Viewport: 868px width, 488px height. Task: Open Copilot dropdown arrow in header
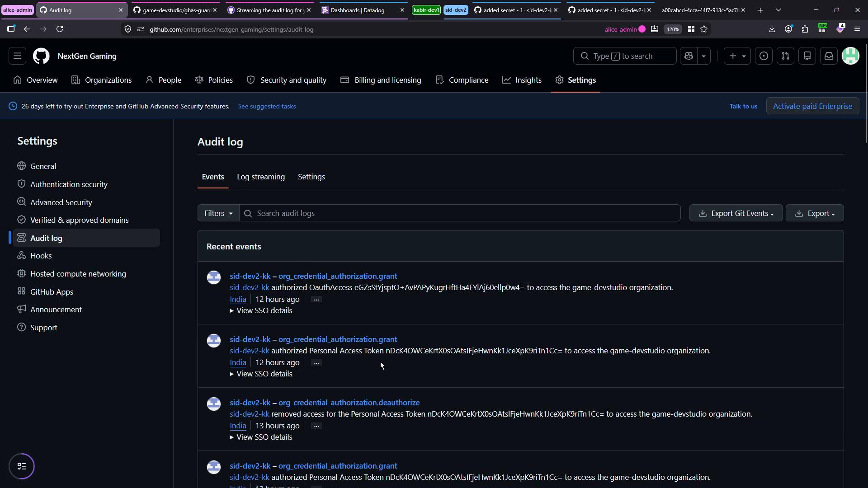tap(703, 56)
